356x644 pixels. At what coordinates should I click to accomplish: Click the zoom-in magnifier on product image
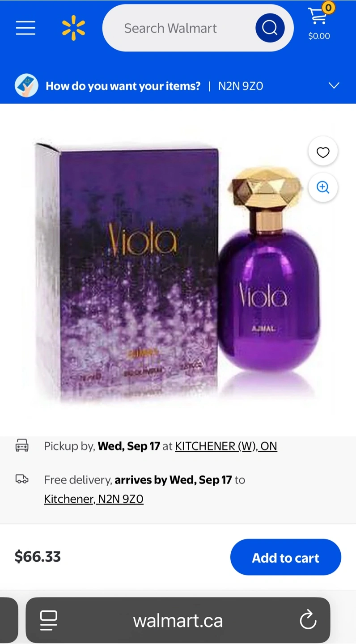[x=323, y=187]
